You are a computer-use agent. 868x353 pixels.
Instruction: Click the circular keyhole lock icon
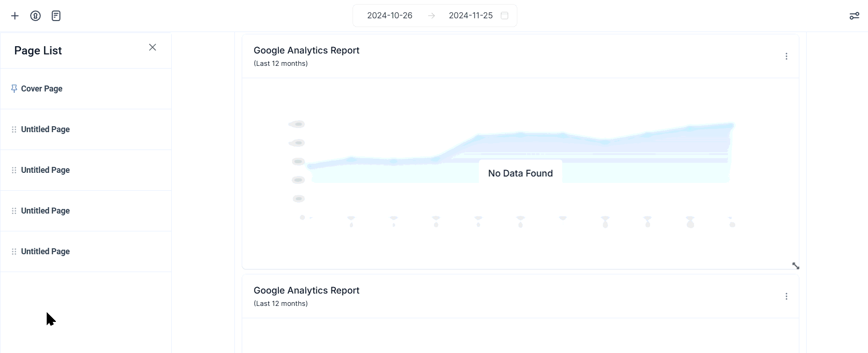tap(35, 16)
